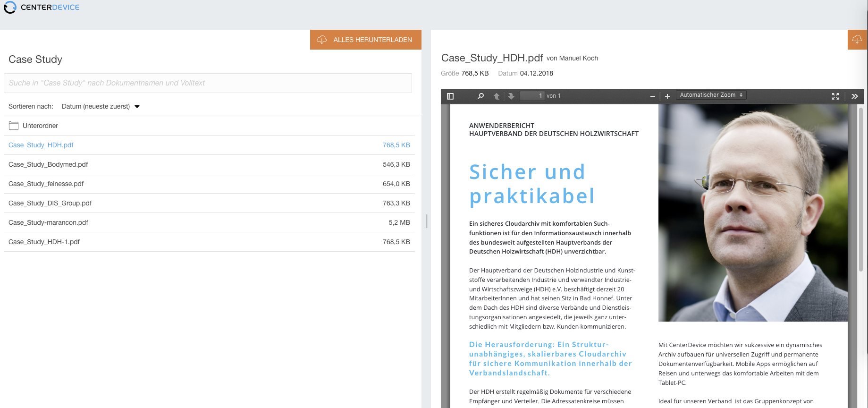The width and height of the screenshot is (868, 408).
Task: Open Case_Study_HDH.pdf in the list
Action: click(x=41, y=145)
